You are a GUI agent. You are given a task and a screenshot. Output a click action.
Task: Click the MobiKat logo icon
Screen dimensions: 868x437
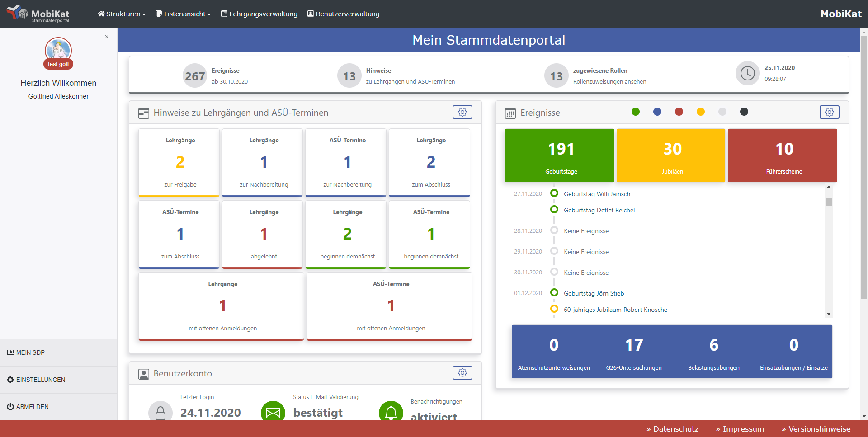[x=17, y=13]
